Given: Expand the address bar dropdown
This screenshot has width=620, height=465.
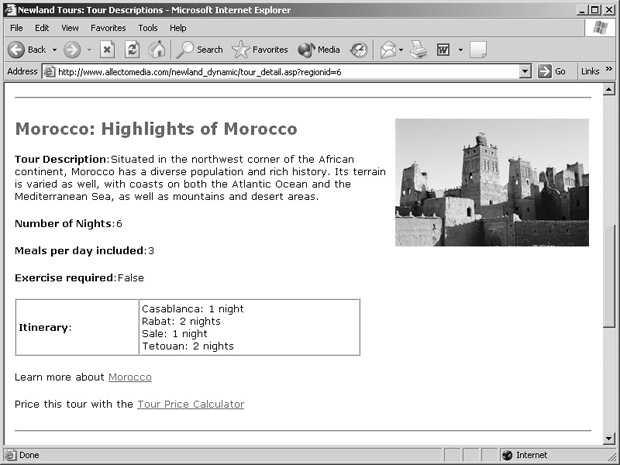Looking at the screenshot, I should [x=525, y=72].
